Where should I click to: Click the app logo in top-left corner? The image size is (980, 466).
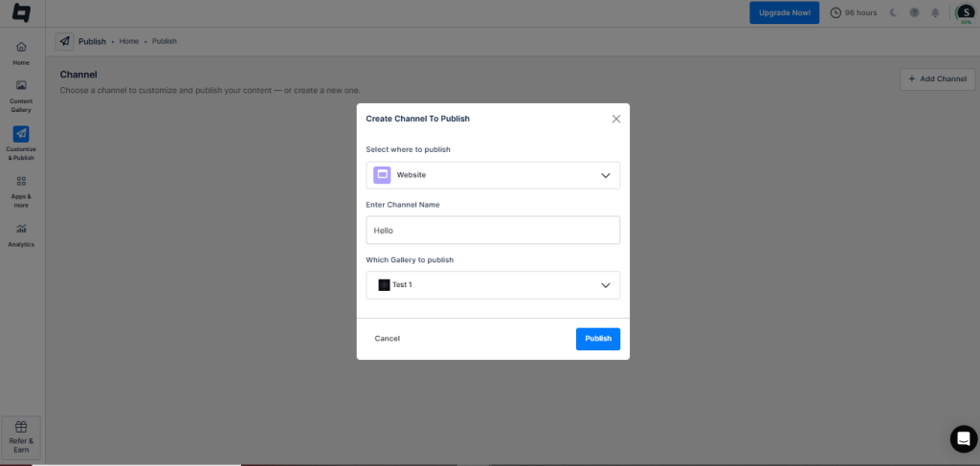(21, 12)
